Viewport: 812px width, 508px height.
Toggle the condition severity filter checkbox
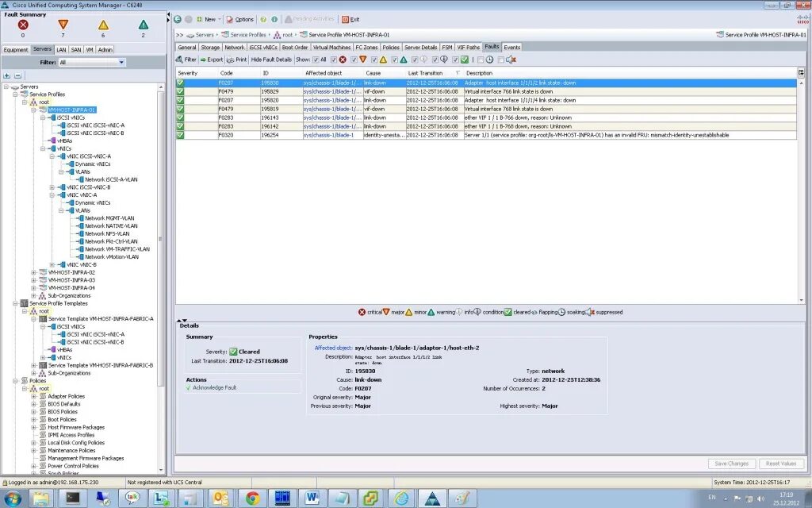click(435, 60)
